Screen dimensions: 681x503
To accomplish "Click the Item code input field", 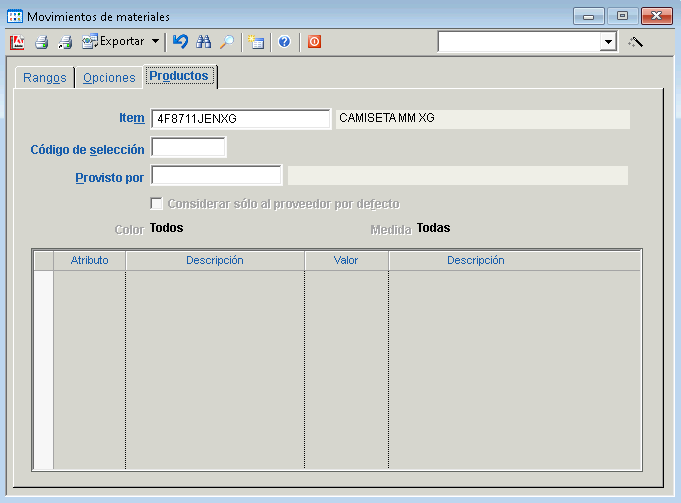I will [x=240, y=119].
